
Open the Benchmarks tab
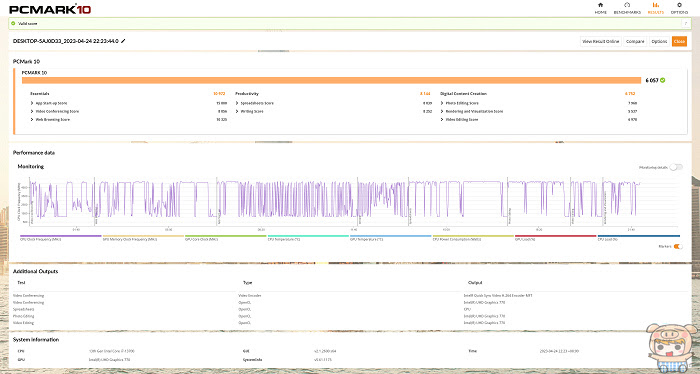coord(627,8)
